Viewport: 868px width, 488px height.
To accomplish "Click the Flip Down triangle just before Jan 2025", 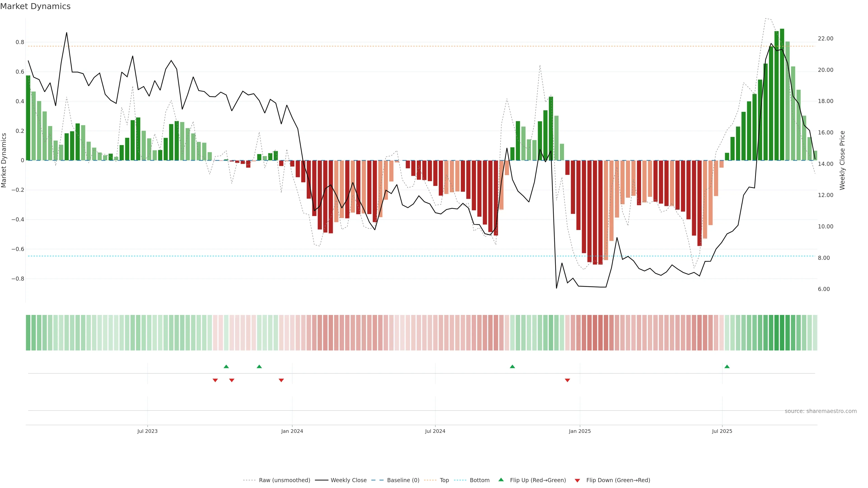I will [567, 380].
